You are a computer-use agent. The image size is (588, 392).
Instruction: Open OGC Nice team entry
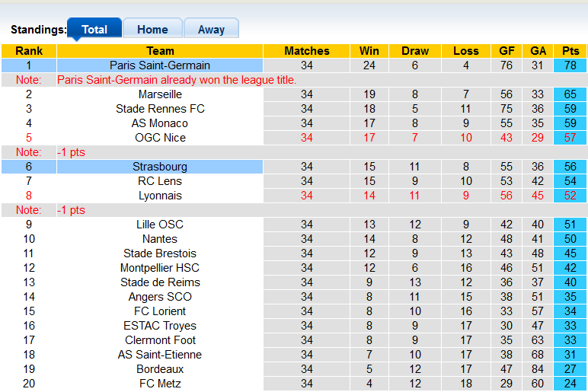160,138
